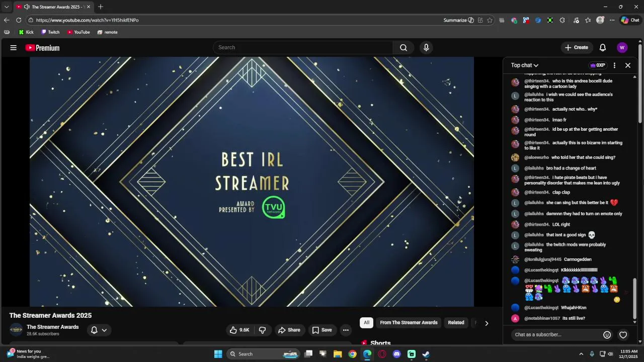Viewport: 644px width, 362px height.
Task: Go back to previous page
Action: [x=7, y=20]
